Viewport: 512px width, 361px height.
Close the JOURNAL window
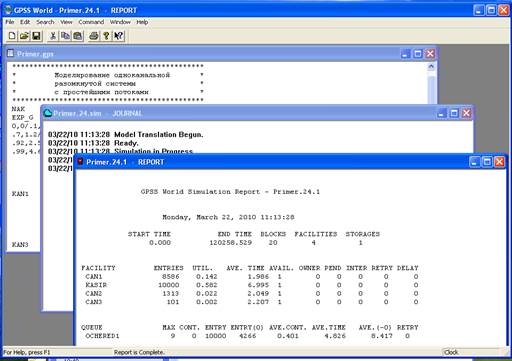tap(466, 113)
